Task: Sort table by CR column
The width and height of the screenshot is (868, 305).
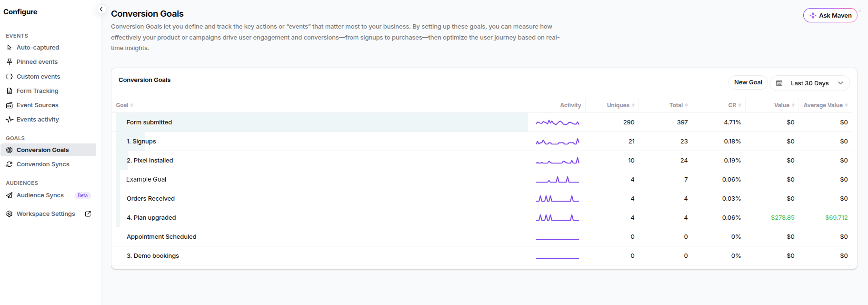Action: pos(735,105)
